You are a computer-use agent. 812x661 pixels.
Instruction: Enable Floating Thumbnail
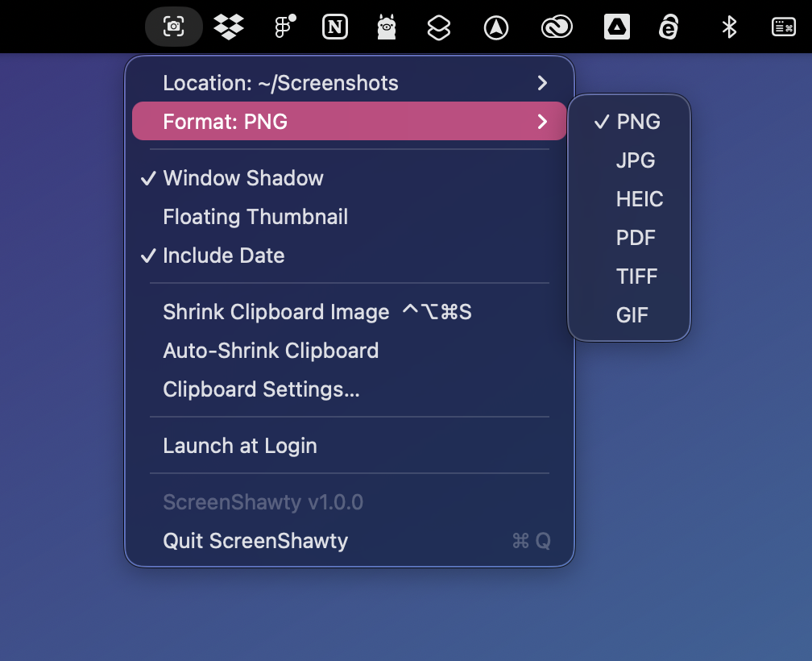tap(255, 217)
